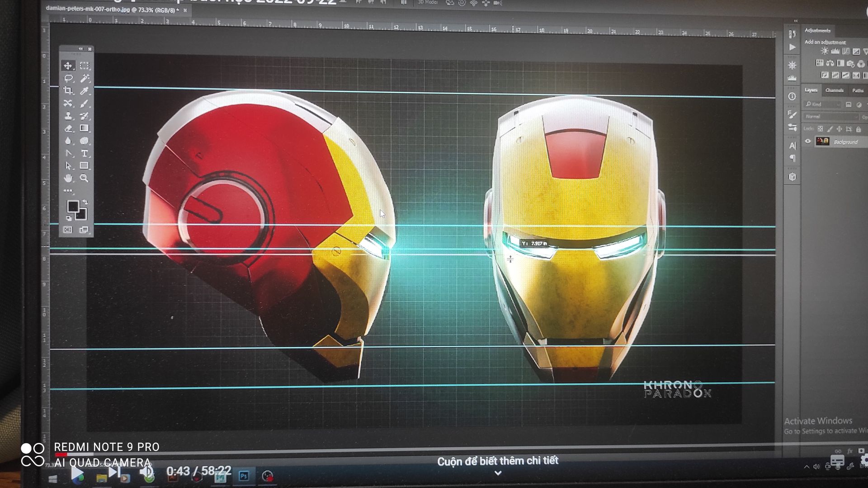Open the Brushes panel icon
Screen dimensions: 868x488
[792, 127]
